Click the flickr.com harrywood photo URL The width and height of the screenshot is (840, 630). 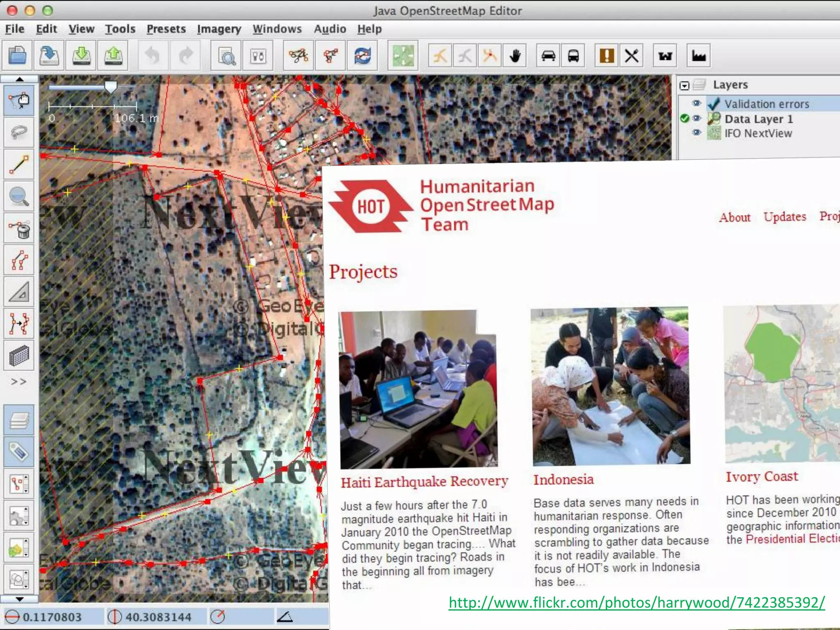(637, 602)
